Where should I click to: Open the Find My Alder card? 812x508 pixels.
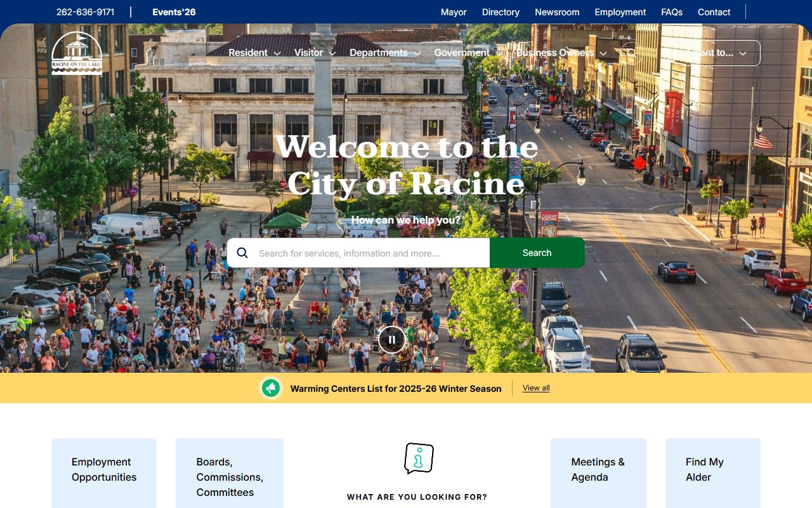click(x=713, y=473)
